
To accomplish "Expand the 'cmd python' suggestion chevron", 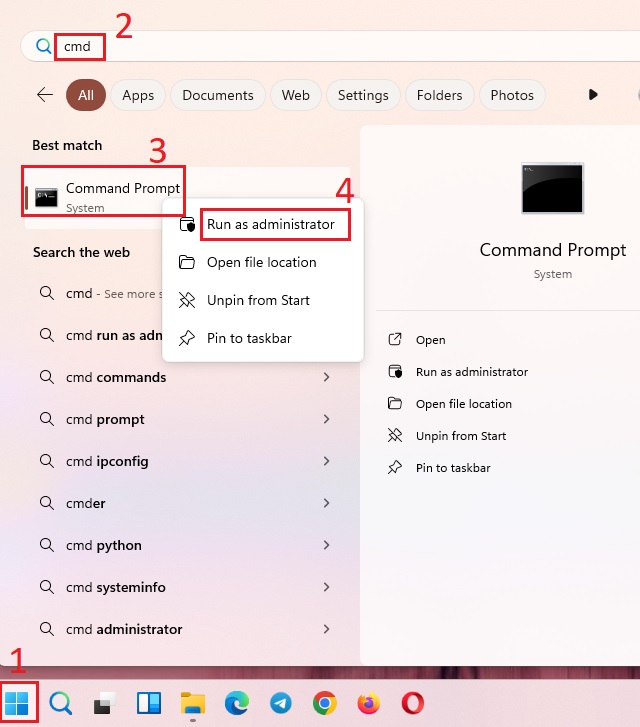I will click(326, 545).
